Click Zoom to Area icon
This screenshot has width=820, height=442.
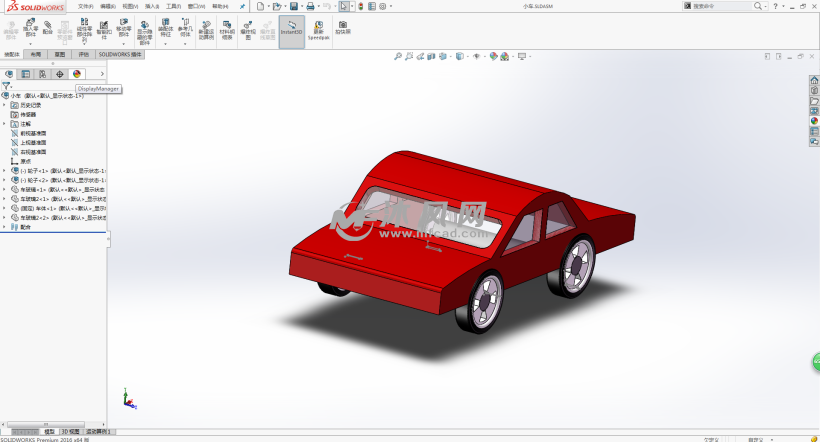click(x=409, y=56)
